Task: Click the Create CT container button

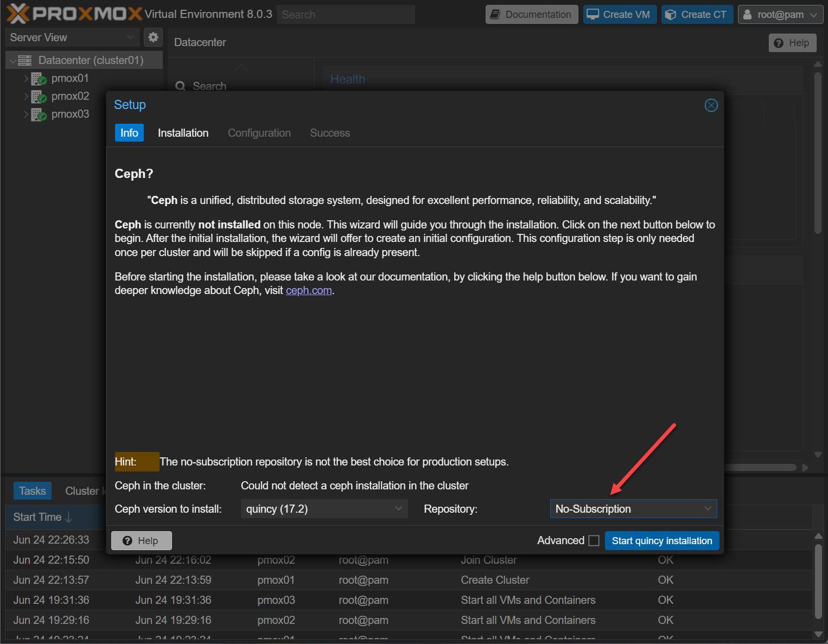Action: click(697, 15)
